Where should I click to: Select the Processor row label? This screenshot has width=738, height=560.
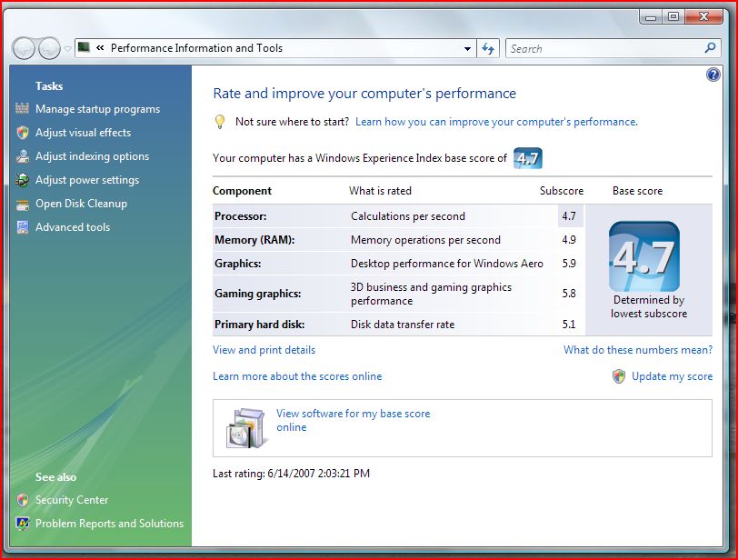click(241, 216)
